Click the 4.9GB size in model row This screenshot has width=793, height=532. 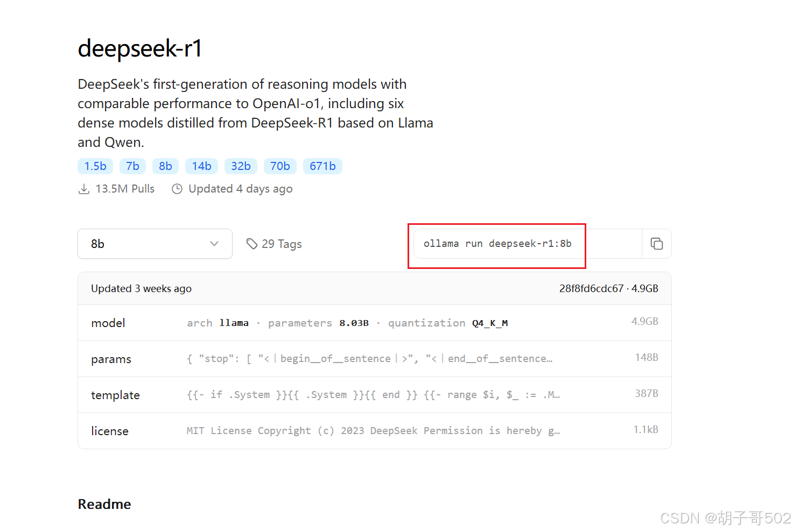click(645, 321)
